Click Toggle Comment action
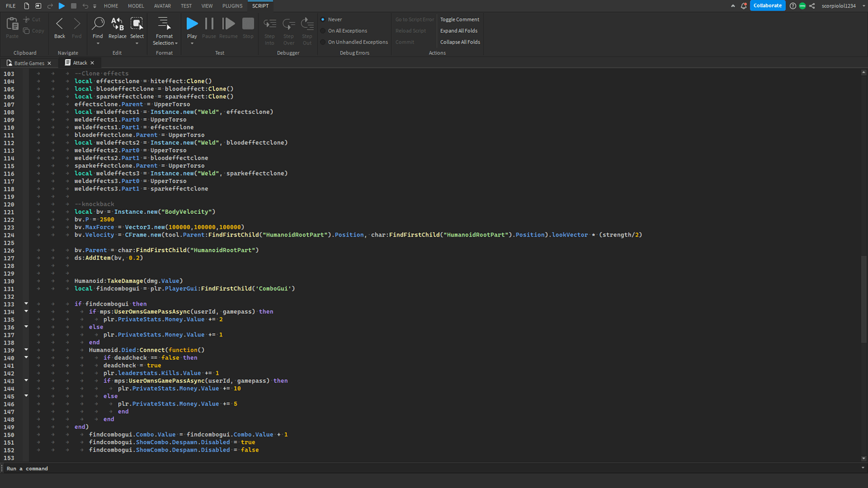 459,19
